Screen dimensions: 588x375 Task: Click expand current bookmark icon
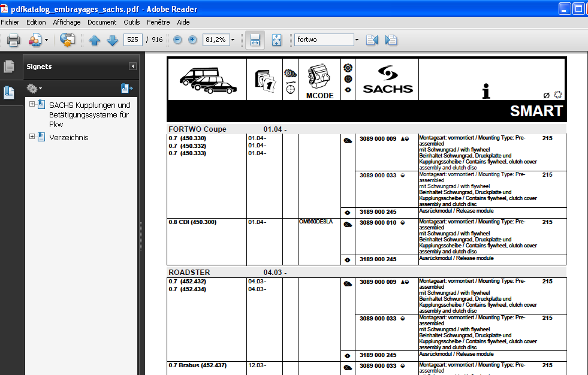pyautogui.click(x=126, y=89)
